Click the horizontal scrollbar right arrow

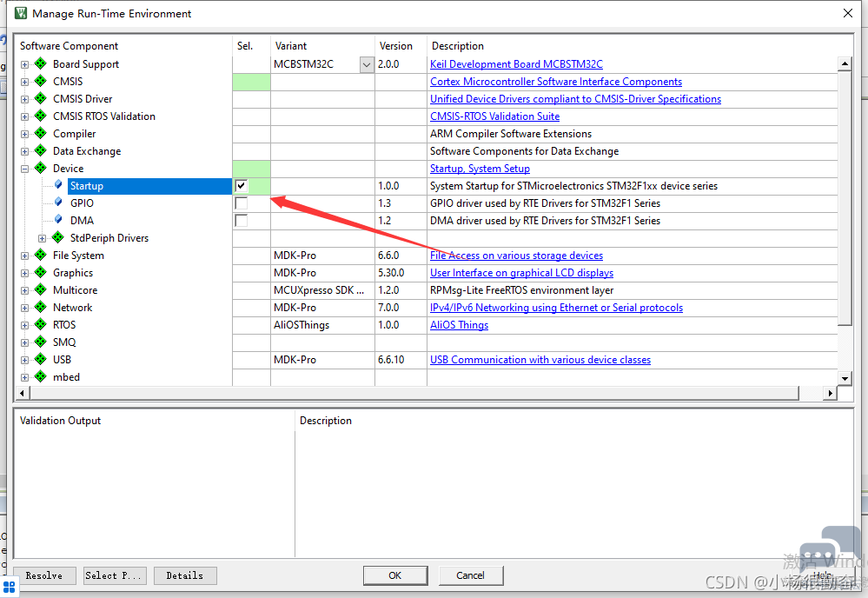pos(830,393)
